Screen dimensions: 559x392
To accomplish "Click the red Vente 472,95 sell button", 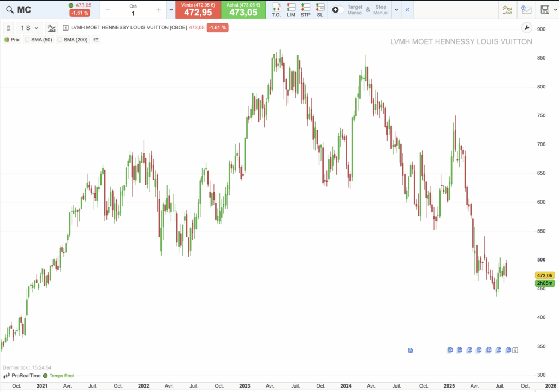I will pos(198,10).
